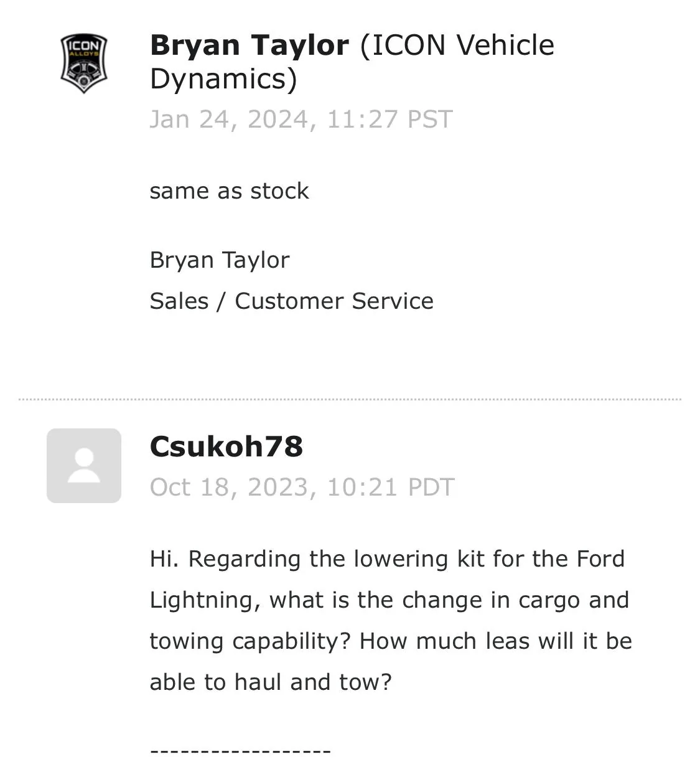Click the dotted divider between the comments
This screenshot has height=759, width=700.
[350, 399]
